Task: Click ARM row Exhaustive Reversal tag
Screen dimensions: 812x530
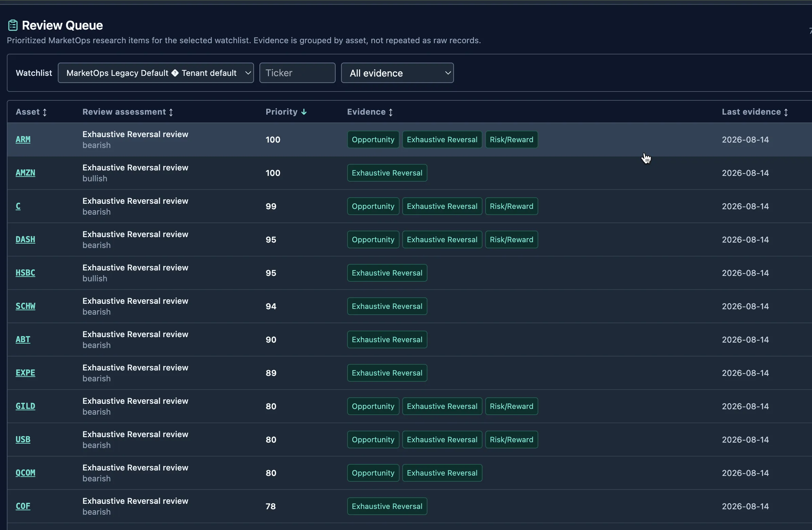Action: [442, 139]
